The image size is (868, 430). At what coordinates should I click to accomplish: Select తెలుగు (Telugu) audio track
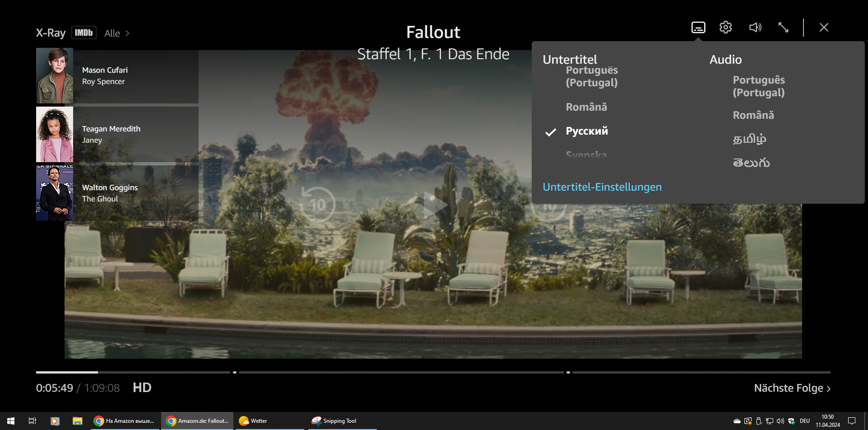pyautogui.click(x=751, y=163)
